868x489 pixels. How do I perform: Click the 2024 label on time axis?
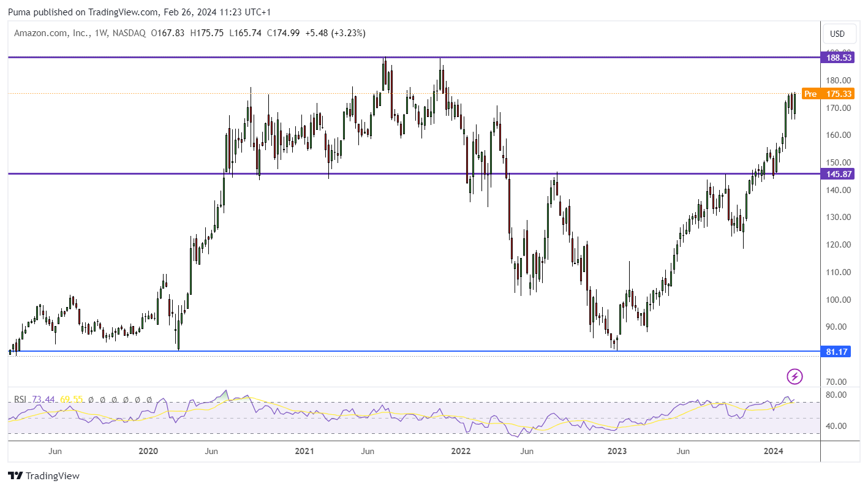774,451
